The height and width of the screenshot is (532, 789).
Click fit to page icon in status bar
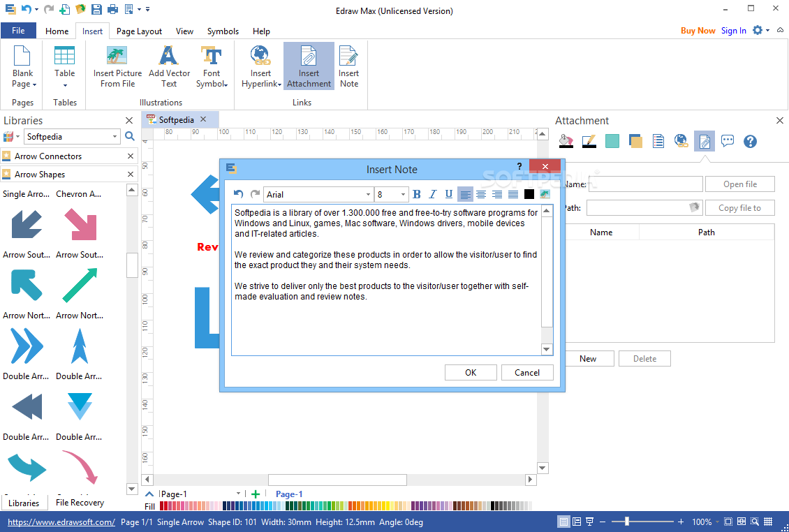(x=728, y=522)
